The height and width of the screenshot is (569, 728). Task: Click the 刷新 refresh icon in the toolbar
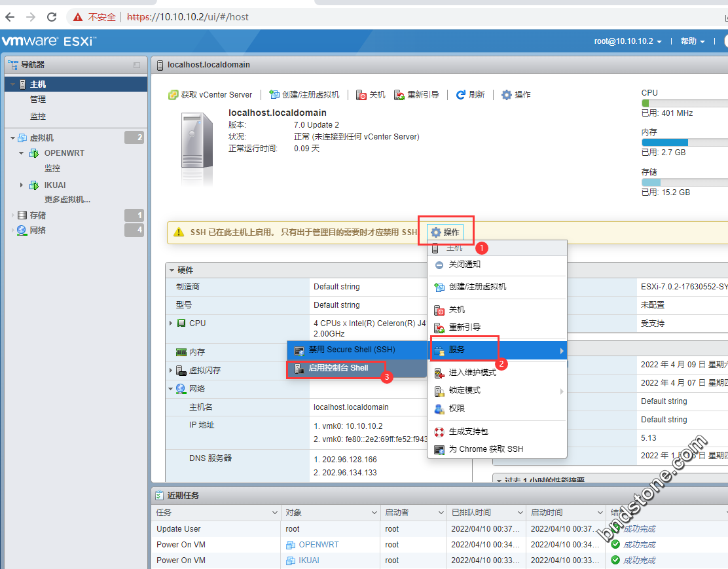pos(461,95)
